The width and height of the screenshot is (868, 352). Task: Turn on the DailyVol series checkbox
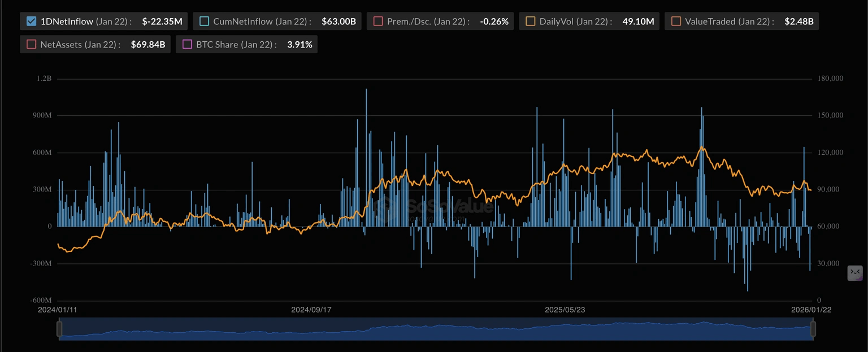[531, 21]
